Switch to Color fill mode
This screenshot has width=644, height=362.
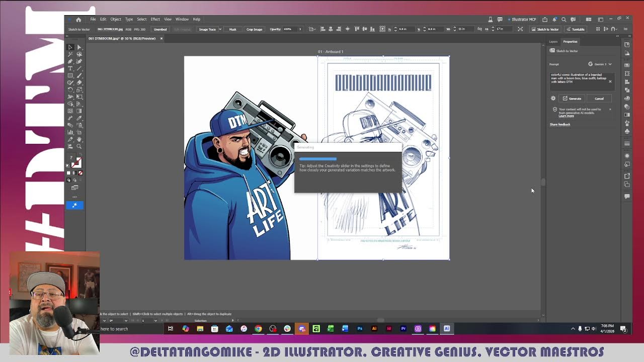coord(69,173)
